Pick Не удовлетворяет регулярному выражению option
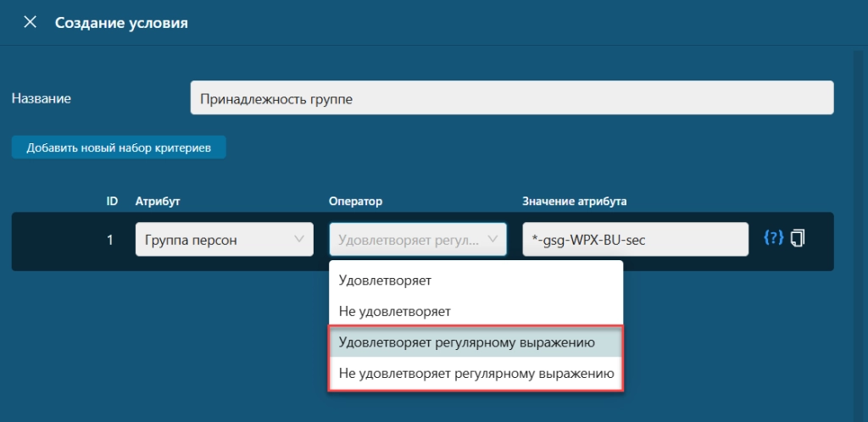 pyautogui.click(x=475, y=374)
